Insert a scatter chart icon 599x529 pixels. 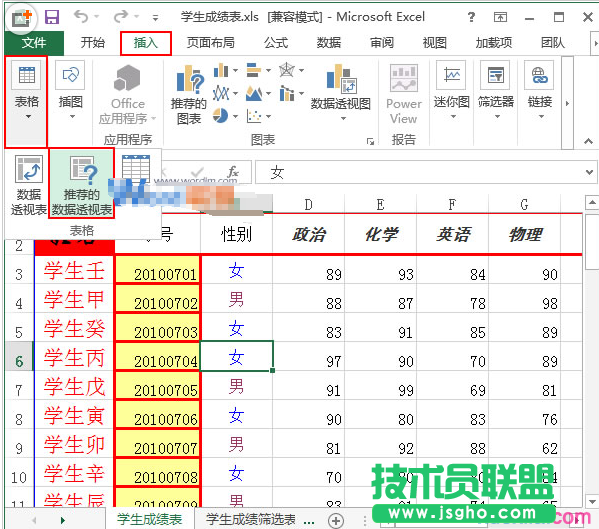coord(254,116)
